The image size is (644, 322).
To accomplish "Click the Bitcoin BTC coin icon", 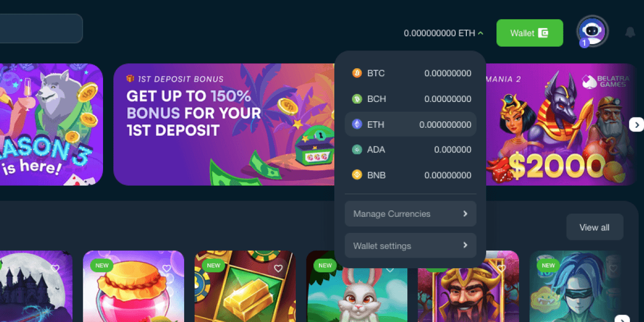I will click(357, 73).
